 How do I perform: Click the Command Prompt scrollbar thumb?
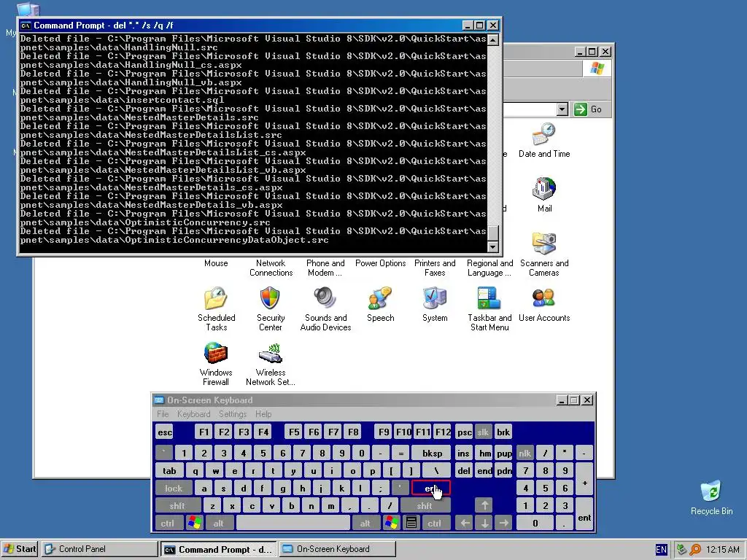coord(492,233)
